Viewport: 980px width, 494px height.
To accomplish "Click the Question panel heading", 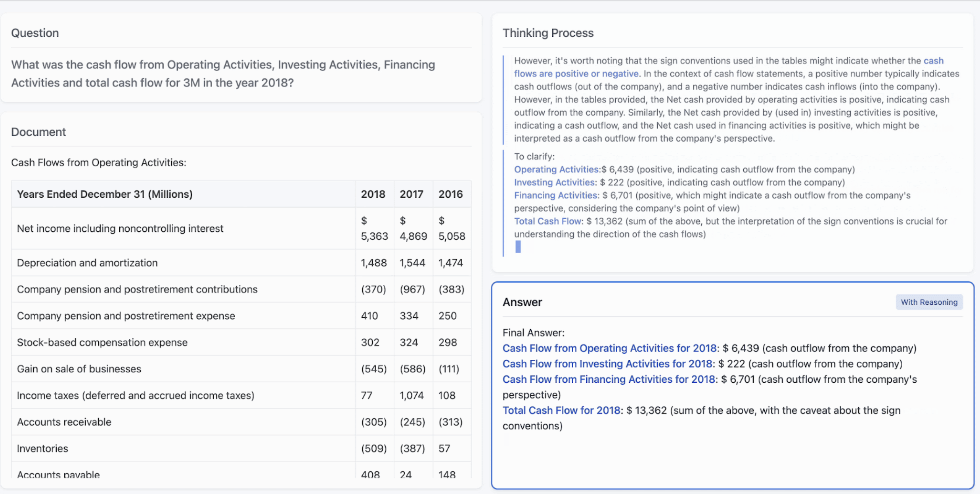I will (35, 33).
